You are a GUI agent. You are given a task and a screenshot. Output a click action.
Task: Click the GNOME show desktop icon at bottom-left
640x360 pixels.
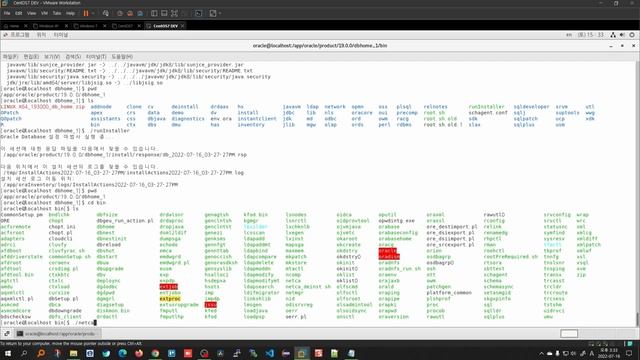pos(7,334)
